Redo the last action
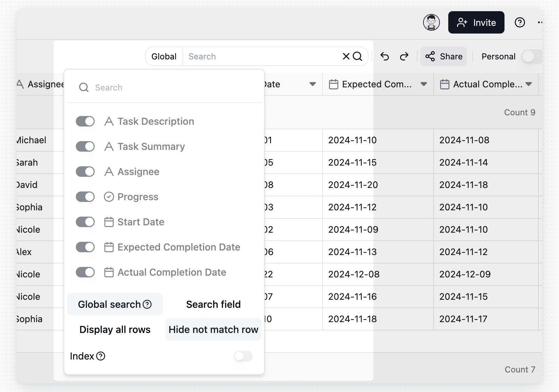Image resolution: width=559 pixels, height=392 pixels. point(404,56)
